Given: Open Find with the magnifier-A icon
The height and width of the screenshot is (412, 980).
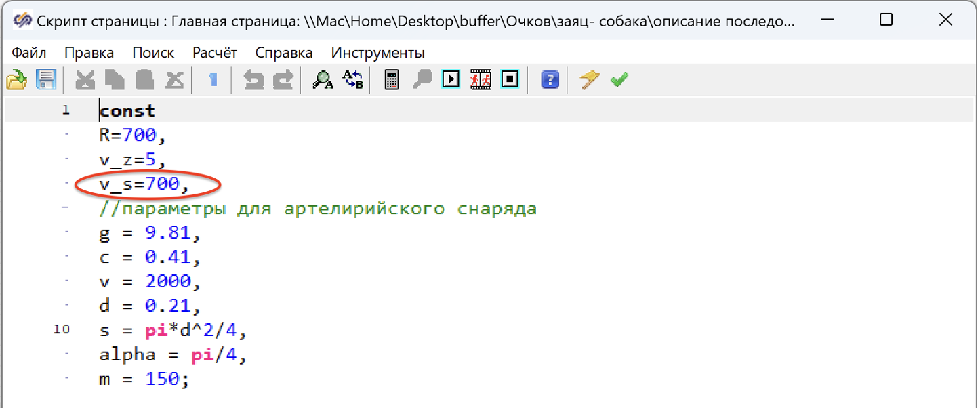Looking at the screenshot, I should click(323, 80).
